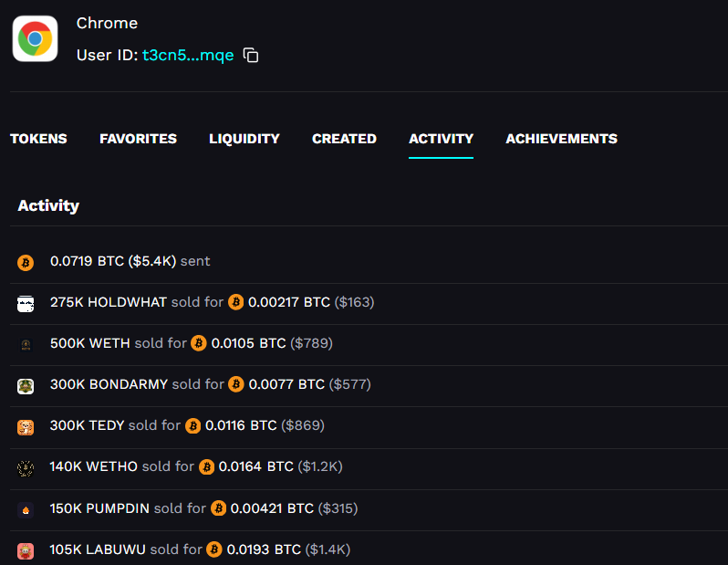Click the '0.0116 BTC' amount
The height and width of the screenshot is (565, 728).
pyautogui.click(x=241, y=425)
